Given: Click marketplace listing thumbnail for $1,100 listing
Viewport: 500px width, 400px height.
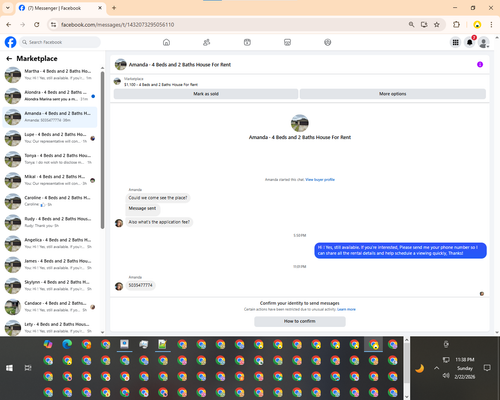Looking at the screenshot, I should (117, 81).
